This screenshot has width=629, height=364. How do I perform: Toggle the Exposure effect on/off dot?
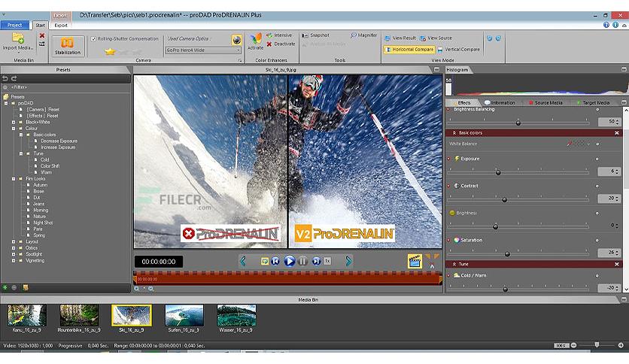(x=449, y=159)
